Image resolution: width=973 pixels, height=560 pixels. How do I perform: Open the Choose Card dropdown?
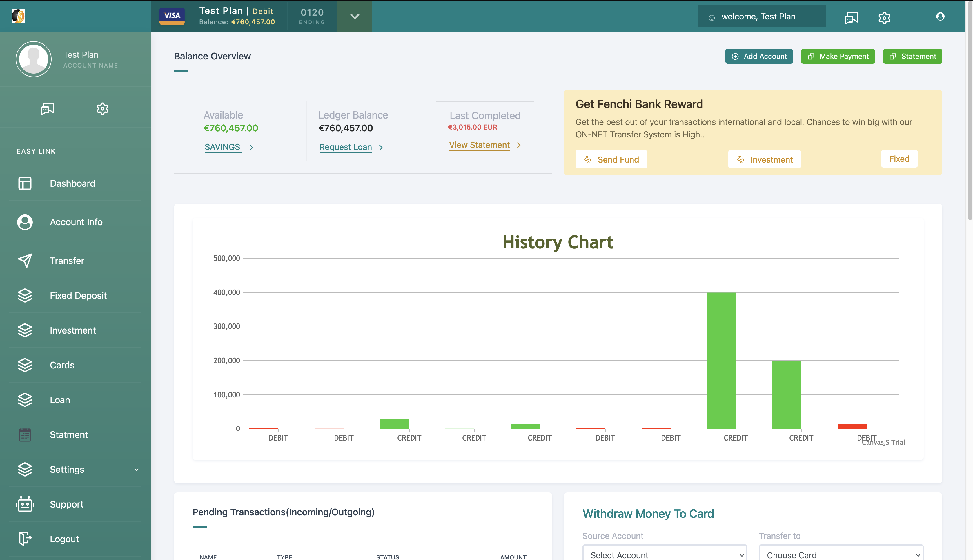click(x=841, y=554)
